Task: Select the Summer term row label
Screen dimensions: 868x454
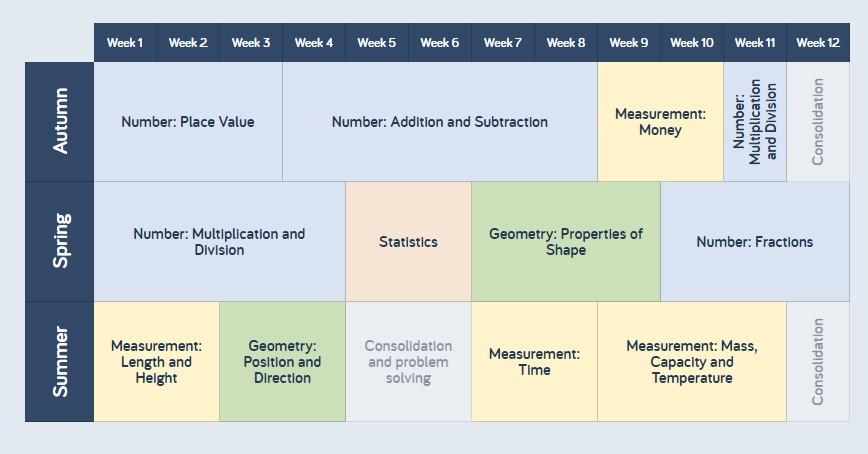Action: 60,361
